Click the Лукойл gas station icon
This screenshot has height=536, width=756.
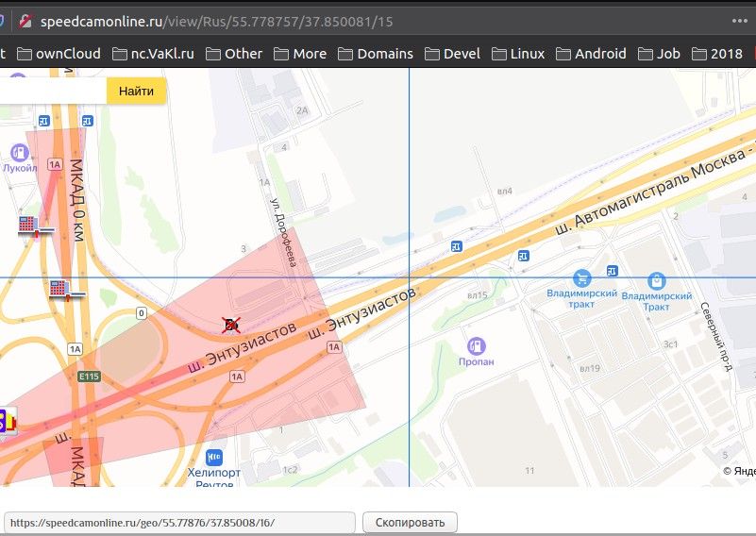[19, 152]
